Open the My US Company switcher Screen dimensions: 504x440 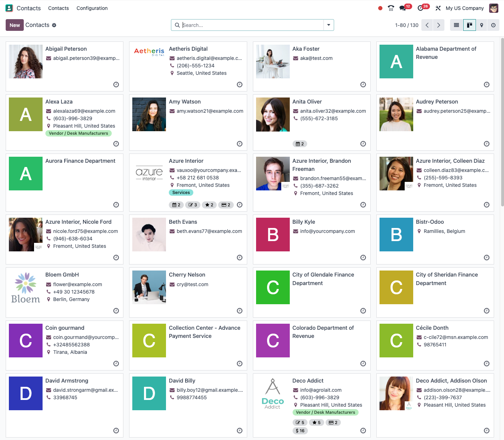pyautogui.click(x=465, y=8)
